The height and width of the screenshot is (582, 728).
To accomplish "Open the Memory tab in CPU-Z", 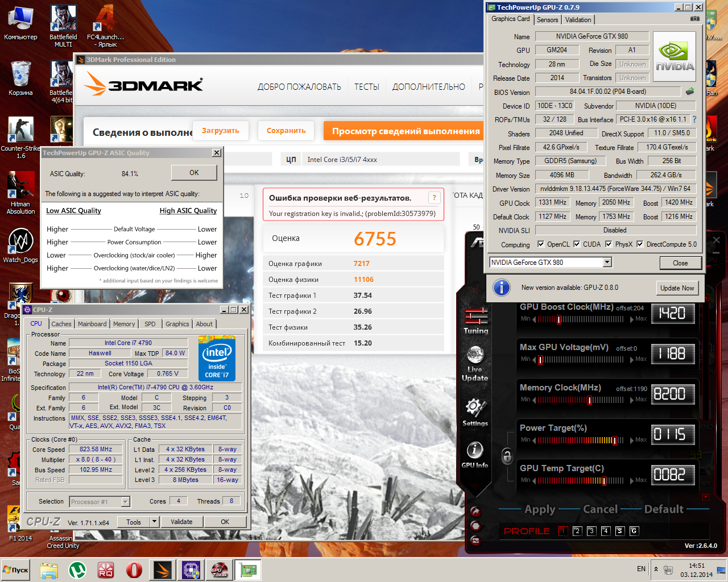I will coord(124,324).
